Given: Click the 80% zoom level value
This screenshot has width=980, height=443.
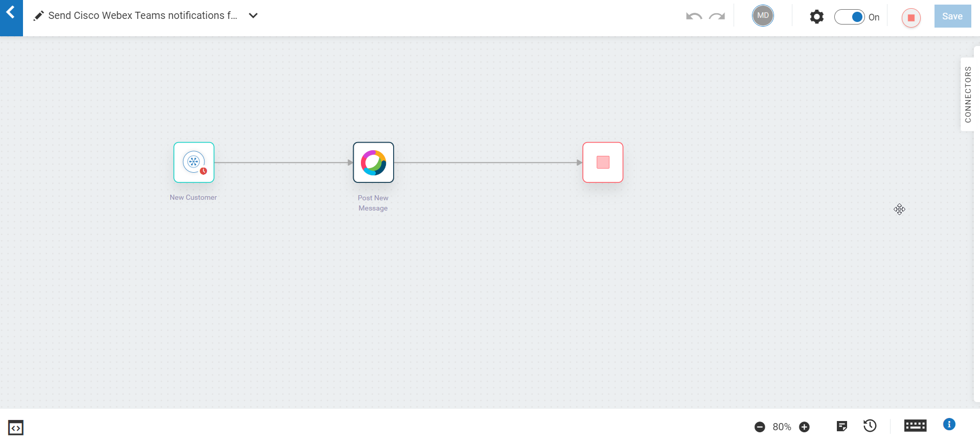Looking at the screenshot, I should click(782, 427).
